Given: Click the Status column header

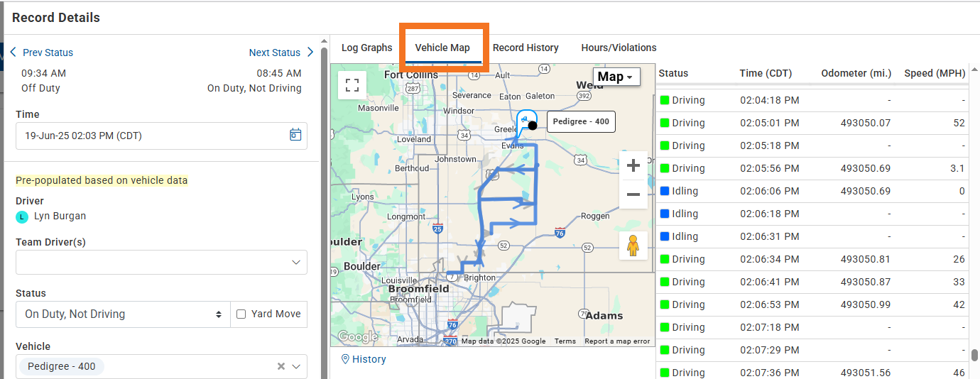Looking at the screenshot, I should [673, 73].
